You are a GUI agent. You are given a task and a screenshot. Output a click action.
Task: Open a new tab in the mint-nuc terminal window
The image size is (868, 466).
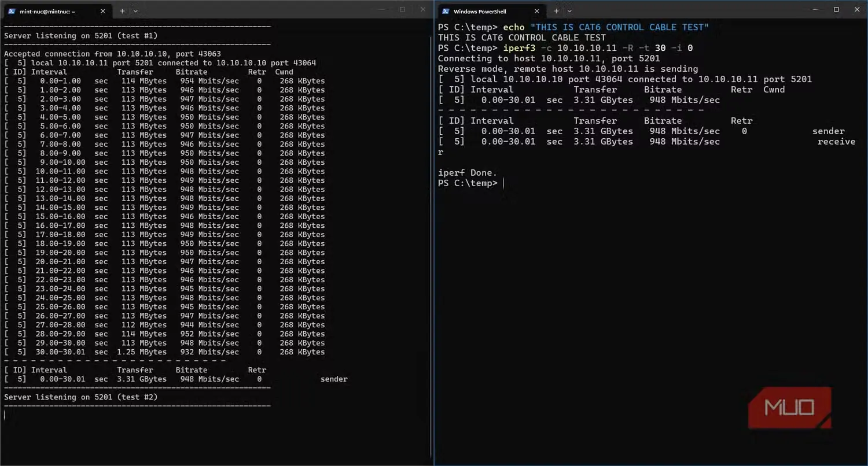point(122,10)
